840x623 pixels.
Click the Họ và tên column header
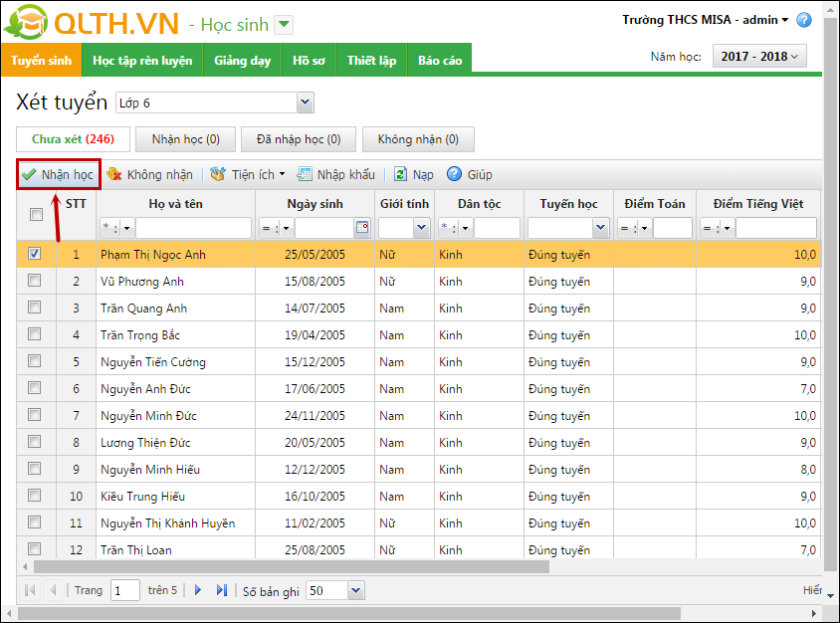click(176, 204)
